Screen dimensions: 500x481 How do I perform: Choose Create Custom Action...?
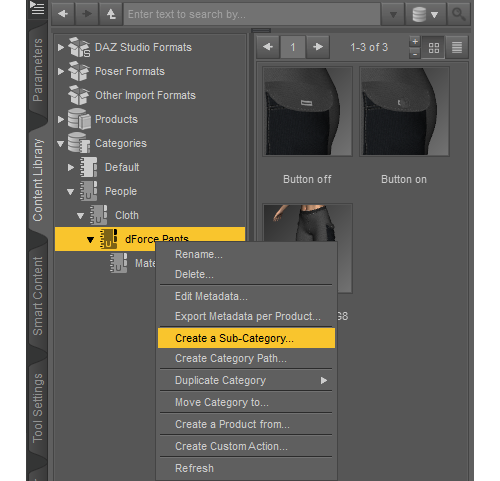point(247,446)
